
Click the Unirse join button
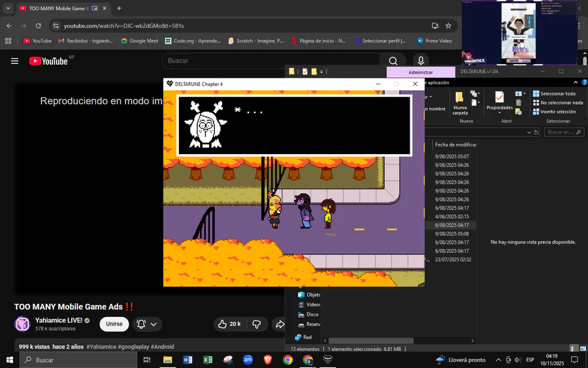coord(114,324)
